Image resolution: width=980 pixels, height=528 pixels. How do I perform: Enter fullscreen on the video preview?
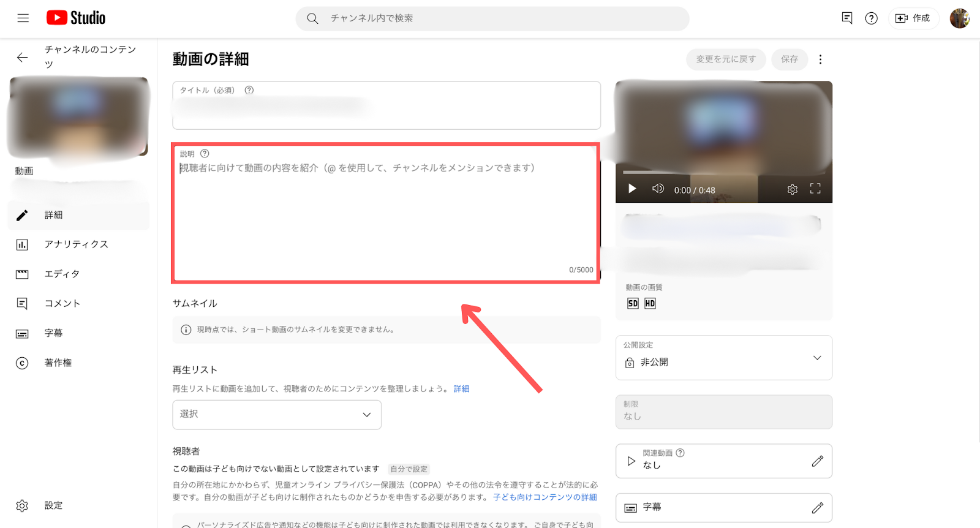815,189
